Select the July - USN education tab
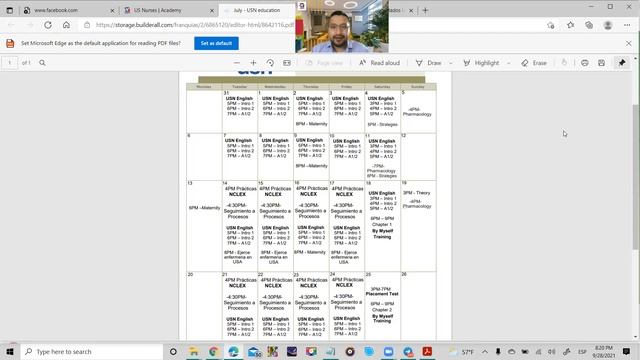 coord(257,10)
